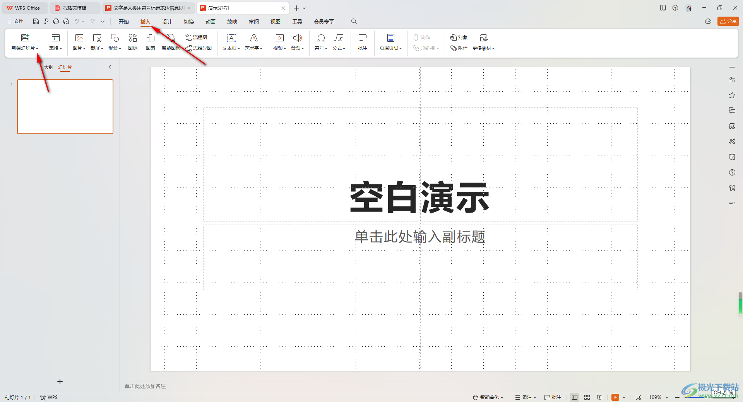Select slide 1 thumbnail
This screenshot has width=743, height=402.
pos(65,106)
